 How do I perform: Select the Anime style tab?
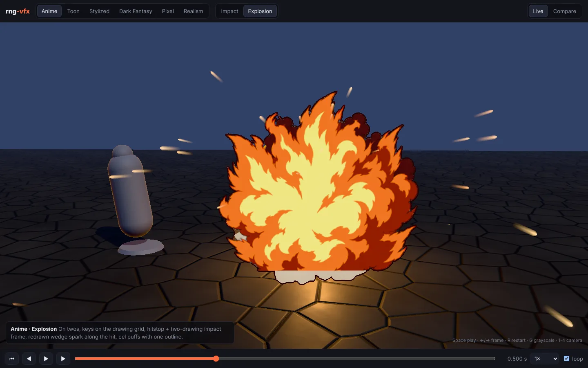(x=49, y=11)
